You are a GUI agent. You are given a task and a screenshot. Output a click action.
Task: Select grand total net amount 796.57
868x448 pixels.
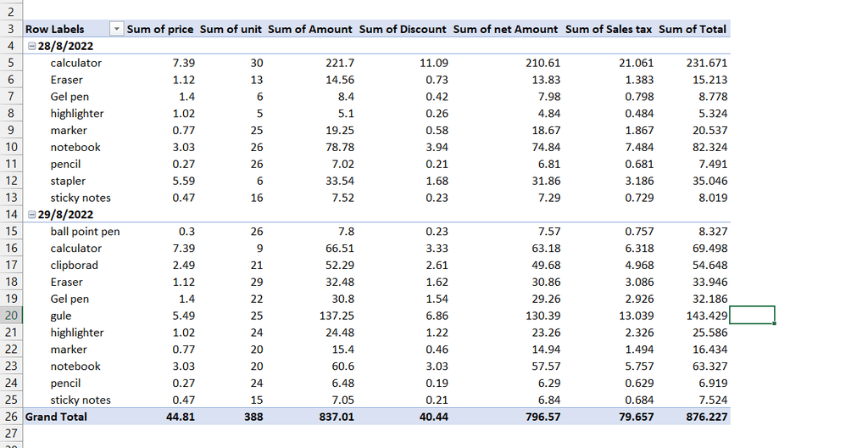pos(542,417)
